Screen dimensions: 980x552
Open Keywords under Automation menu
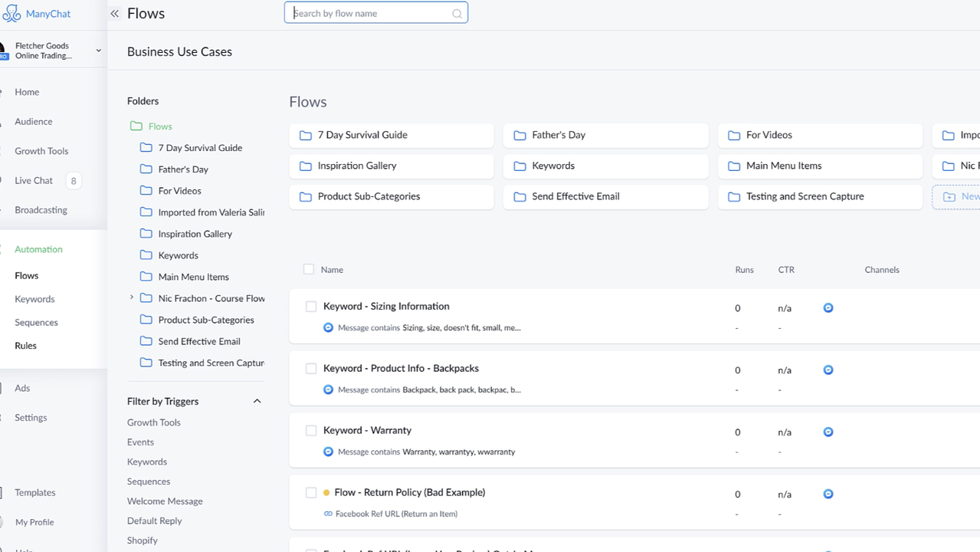[x=34, y=299]
